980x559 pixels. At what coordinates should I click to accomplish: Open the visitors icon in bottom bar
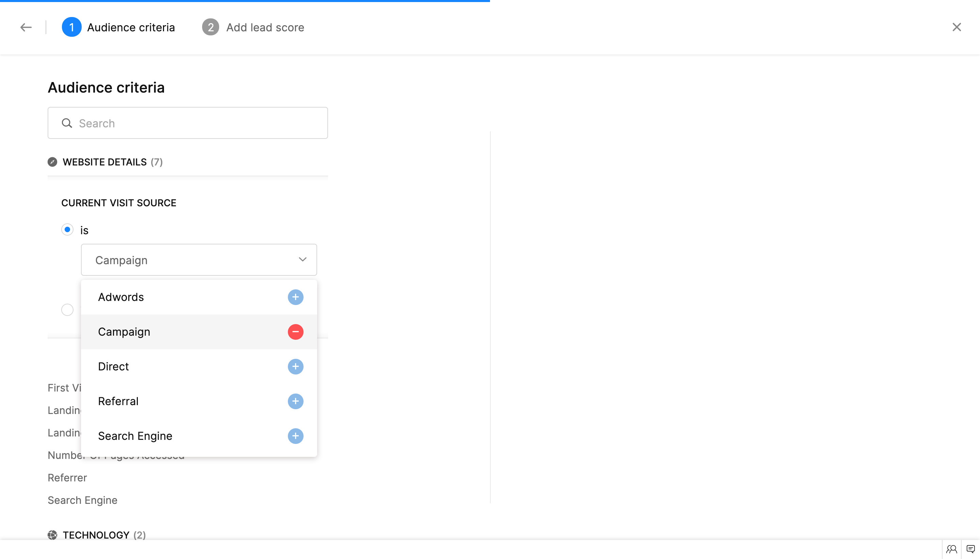coord(951,549)
